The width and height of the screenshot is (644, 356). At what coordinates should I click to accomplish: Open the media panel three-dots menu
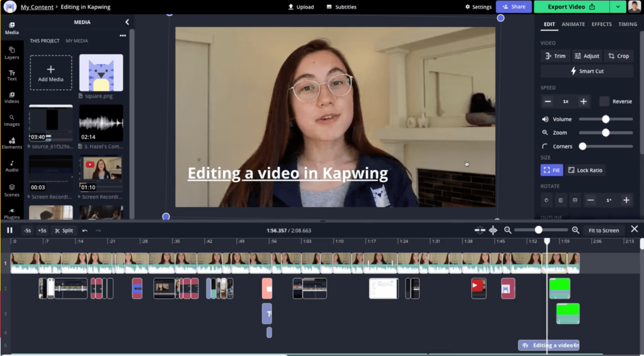pyautogui.click(x=123, y=35)
